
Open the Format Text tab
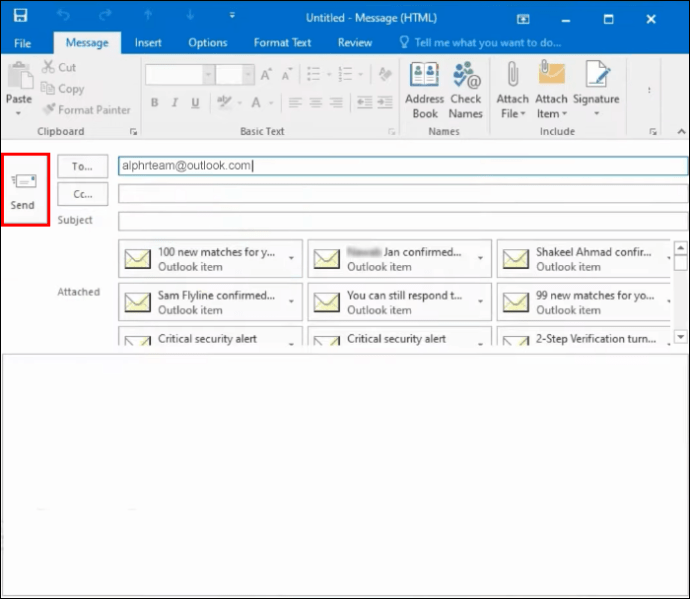pos(282,43)
